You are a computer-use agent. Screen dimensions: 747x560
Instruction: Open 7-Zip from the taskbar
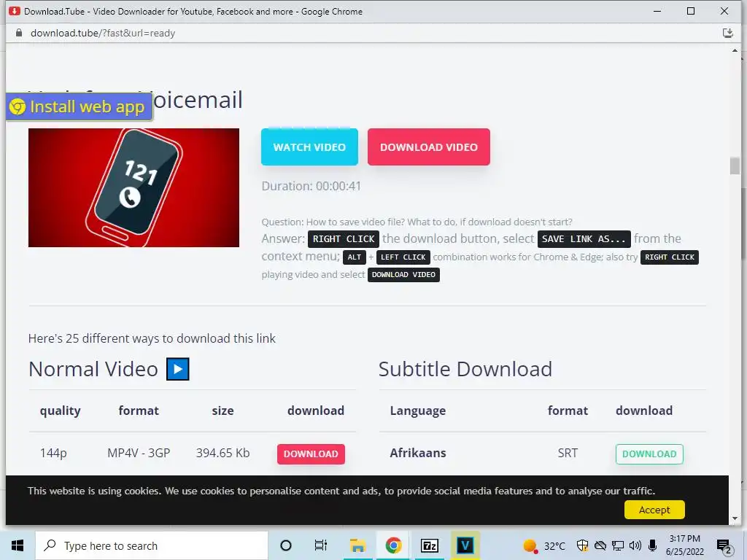(x=429, y=545)
